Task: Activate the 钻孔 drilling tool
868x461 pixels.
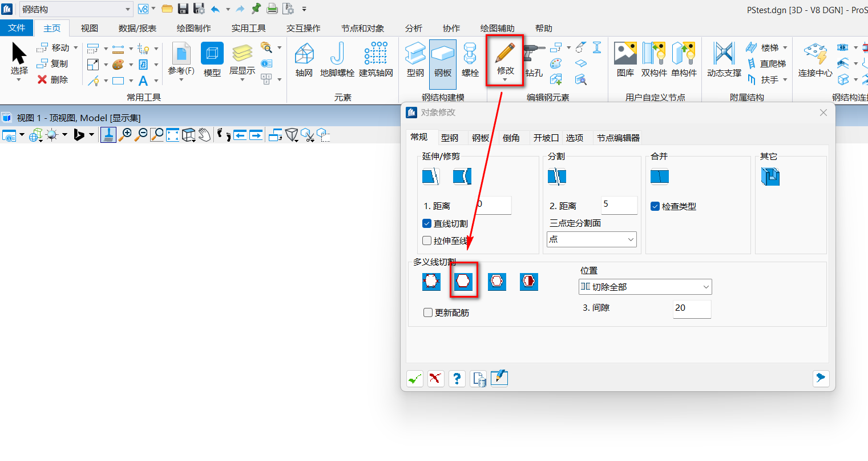Action: point(534,60)
